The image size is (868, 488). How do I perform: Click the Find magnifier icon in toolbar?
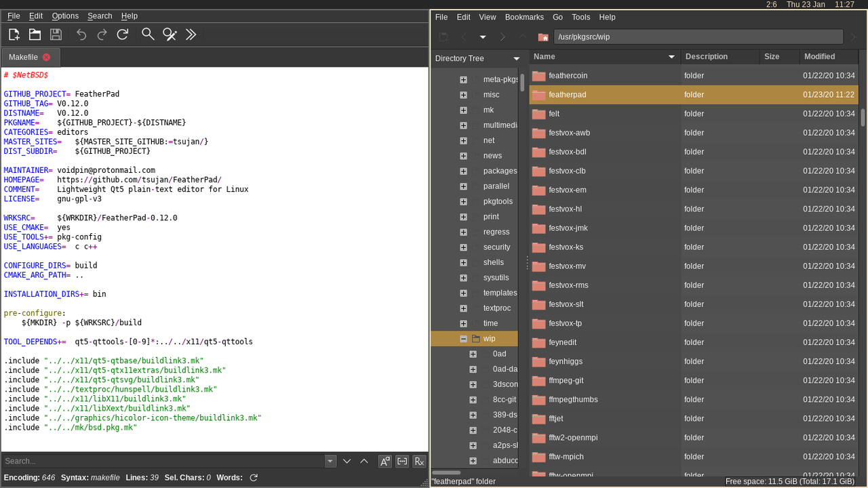pyautogui.click(x=148, y=35)
